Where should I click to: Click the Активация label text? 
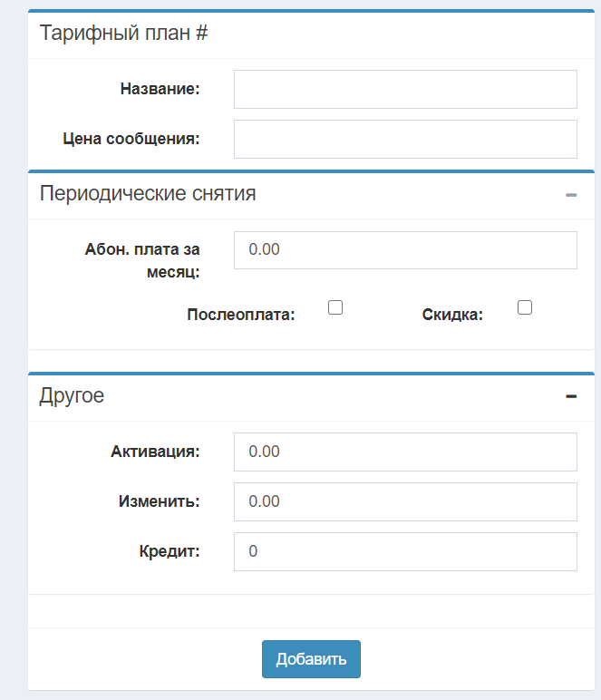[x=155, y=452]
